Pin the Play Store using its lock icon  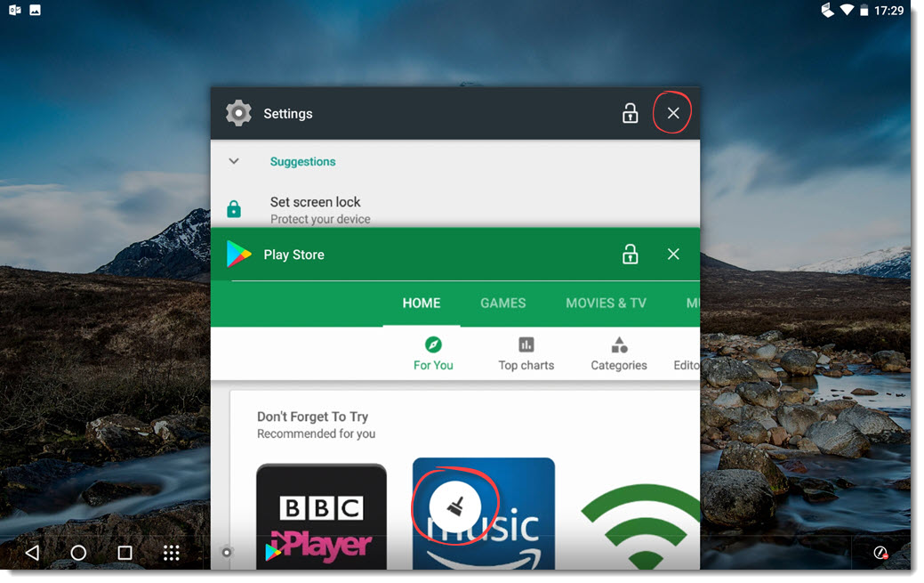[x=630, y=254]
